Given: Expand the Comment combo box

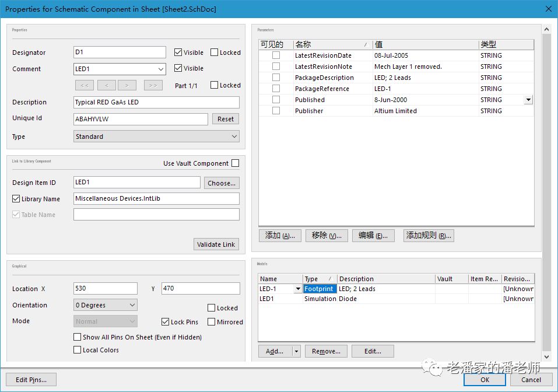Looking at the screenshot, I should 161,69.
